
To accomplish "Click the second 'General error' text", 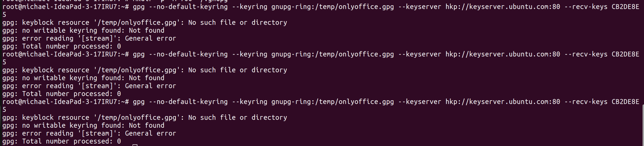I will (x=151, y=86).
